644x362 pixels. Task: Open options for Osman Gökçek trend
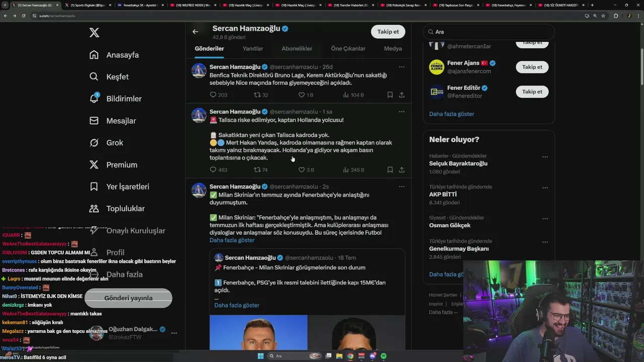[x=545, y=219]
